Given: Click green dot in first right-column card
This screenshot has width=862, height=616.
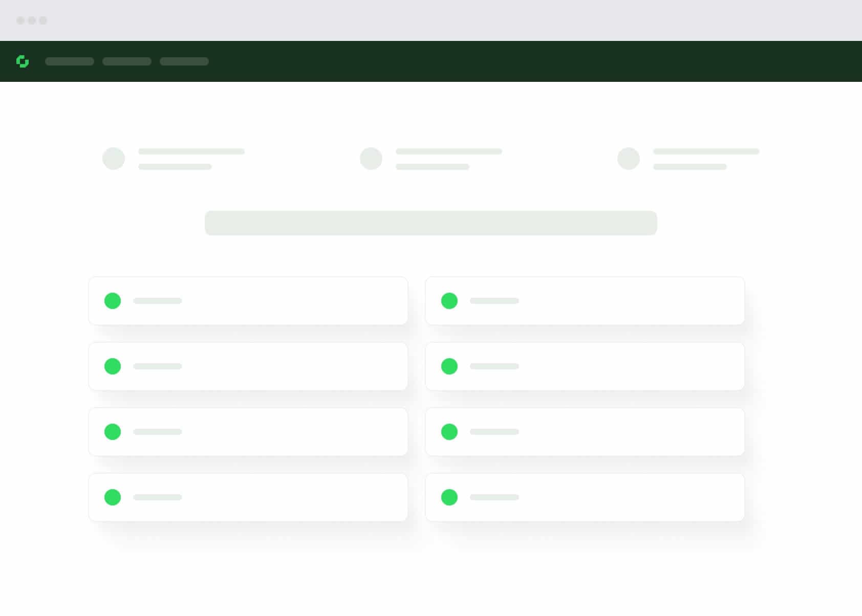Looking at the screenshot, I should pos(449,301).
